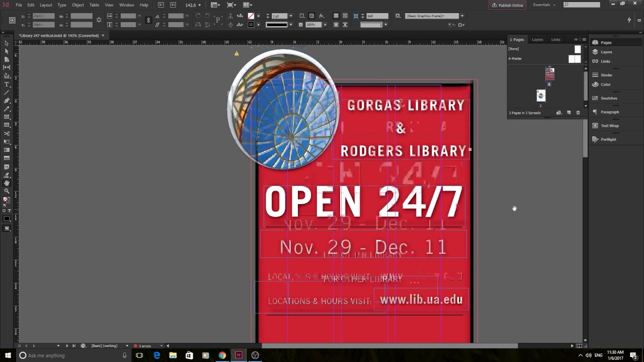The width and height of the screenshot is (644, 362).
Task: Open Swatches panel from dock
Action: (609, 98)
